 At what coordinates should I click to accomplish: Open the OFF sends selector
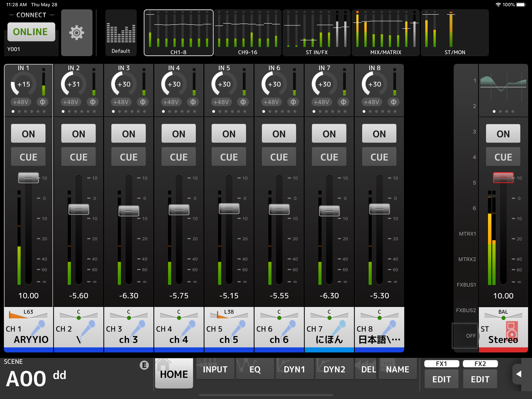[x=465, y=335]
